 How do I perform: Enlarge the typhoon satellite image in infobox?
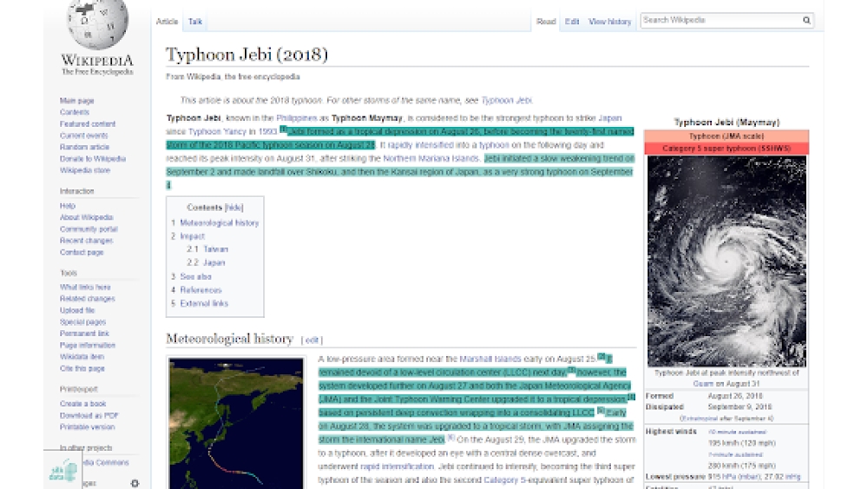pyautogui.click(x=727, y=261)
